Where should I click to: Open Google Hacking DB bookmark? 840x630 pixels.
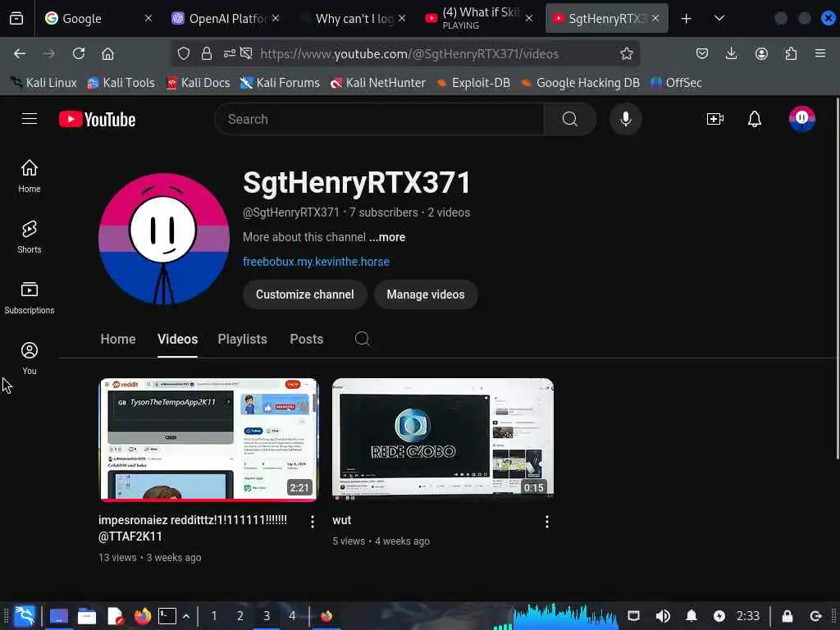point(580,83)
